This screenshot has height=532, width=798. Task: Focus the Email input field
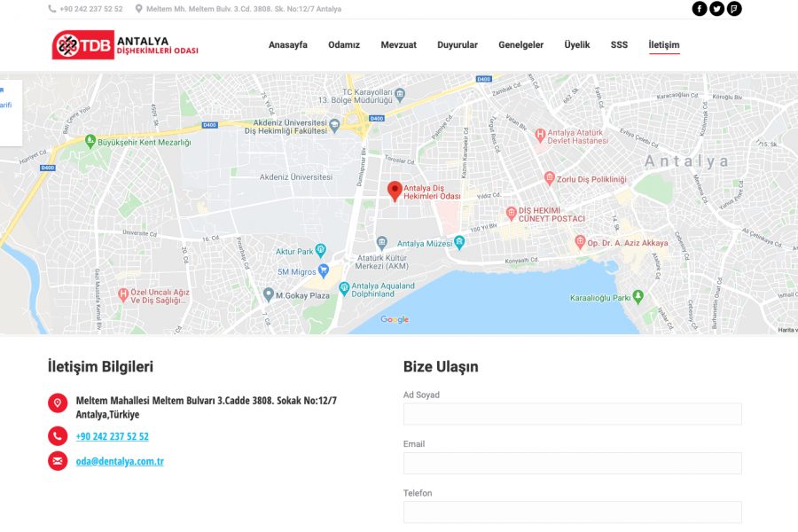tap(572, 463)
